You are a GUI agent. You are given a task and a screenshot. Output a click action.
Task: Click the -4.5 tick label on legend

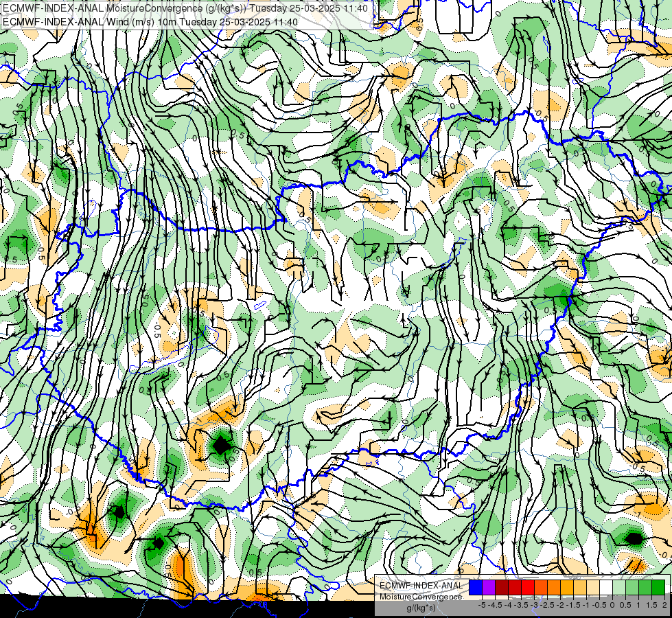(x=496, y=605)
